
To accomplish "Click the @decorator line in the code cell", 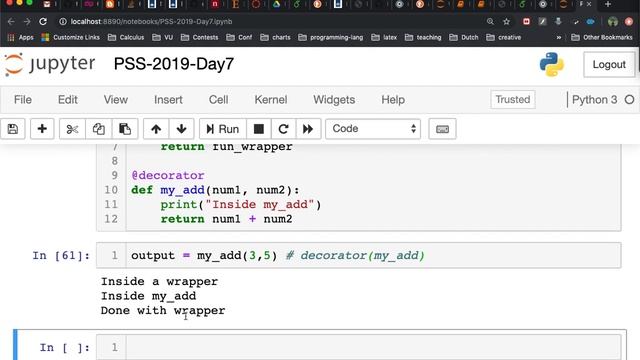I will pyautogui.click(x=168, y=176).
